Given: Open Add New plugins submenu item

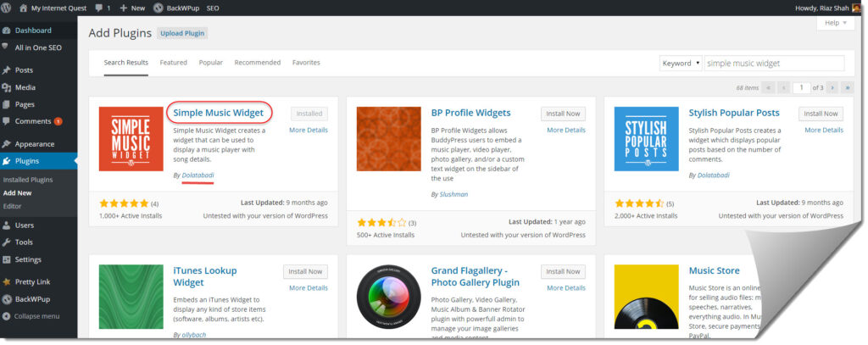Looking at the screenshot, I should 17,193.
